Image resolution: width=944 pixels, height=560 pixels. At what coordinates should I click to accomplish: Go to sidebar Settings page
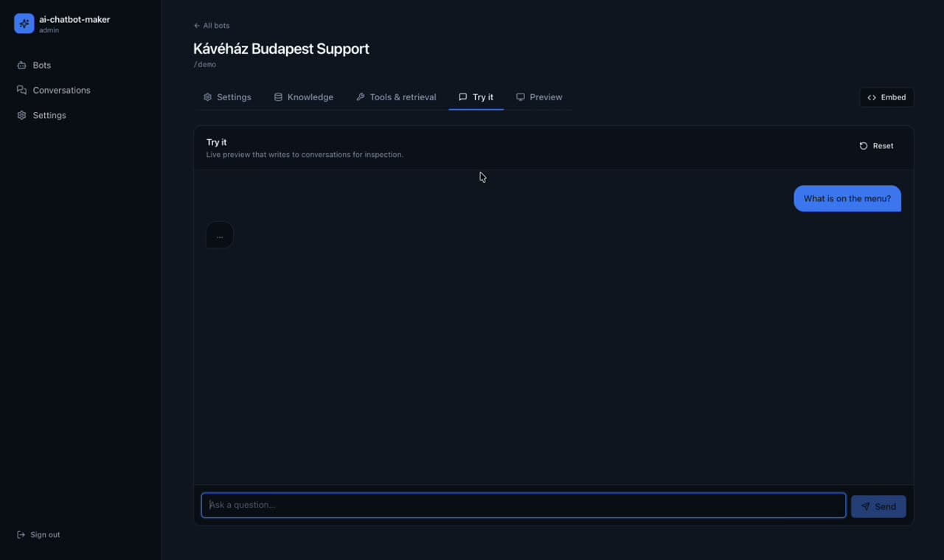pos(80,115)
